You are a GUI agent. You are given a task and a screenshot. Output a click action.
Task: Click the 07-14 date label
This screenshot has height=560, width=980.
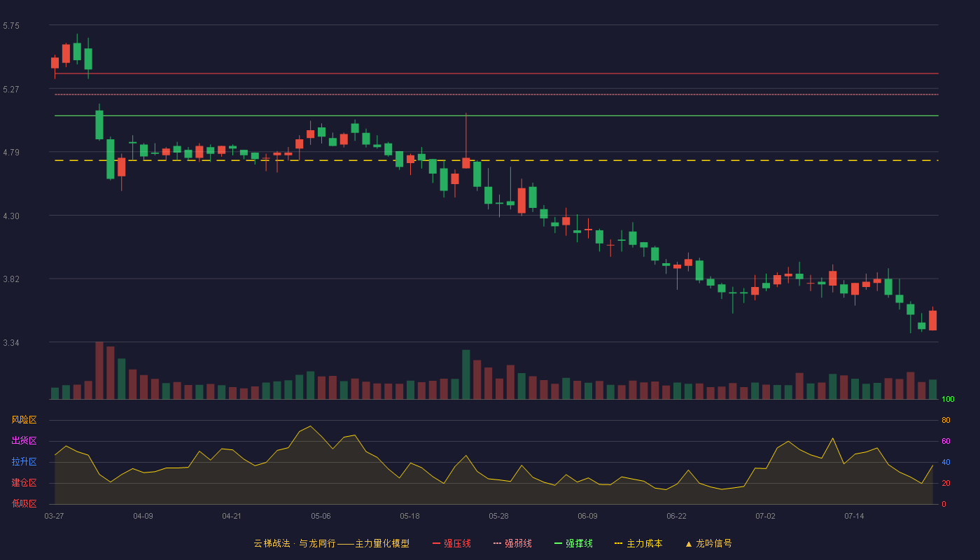[x=854, y=516]
